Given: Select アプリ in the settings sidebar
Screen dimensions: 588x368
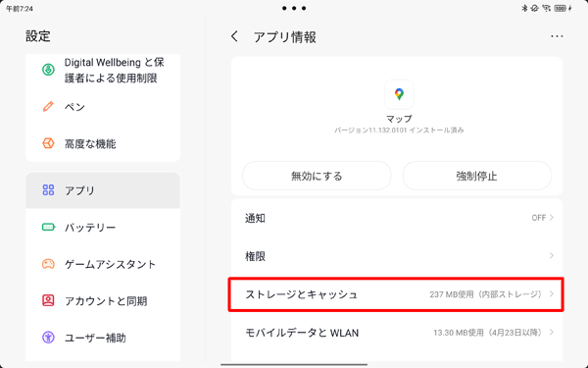Looking at the screenshot, I should point(103,190).
